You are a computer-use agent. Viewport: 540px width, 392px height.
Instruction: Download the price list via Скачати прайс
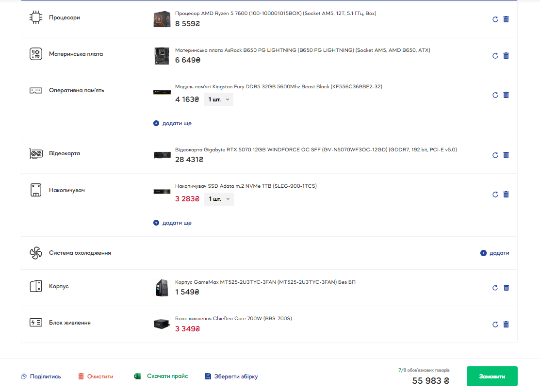(x=161, y=376)
